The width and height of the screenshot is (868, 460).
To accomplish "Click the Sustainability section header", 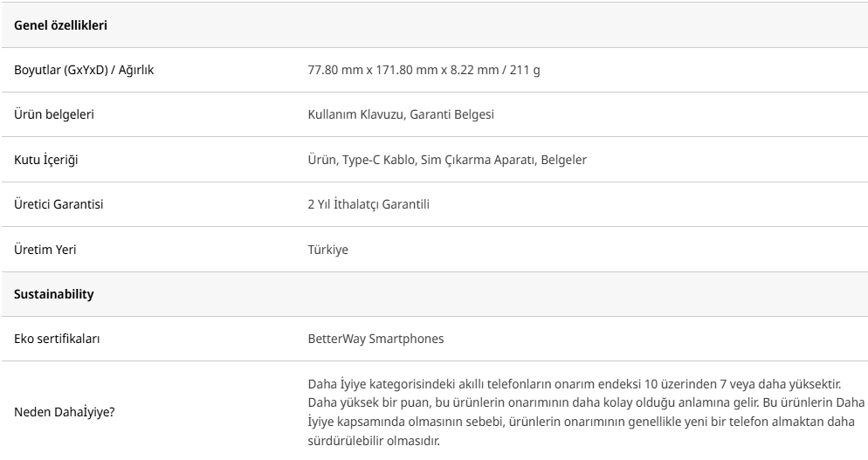I will [54, 294].
